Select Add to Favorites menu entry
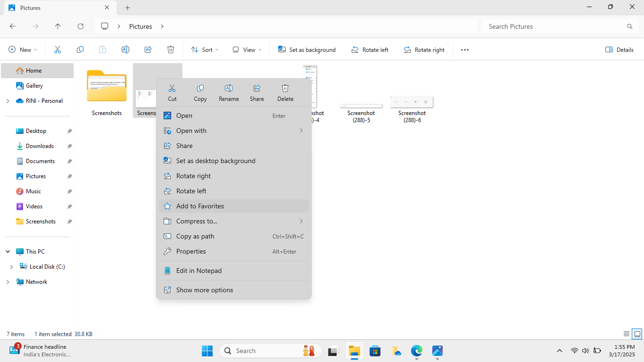 coord(200,206)
